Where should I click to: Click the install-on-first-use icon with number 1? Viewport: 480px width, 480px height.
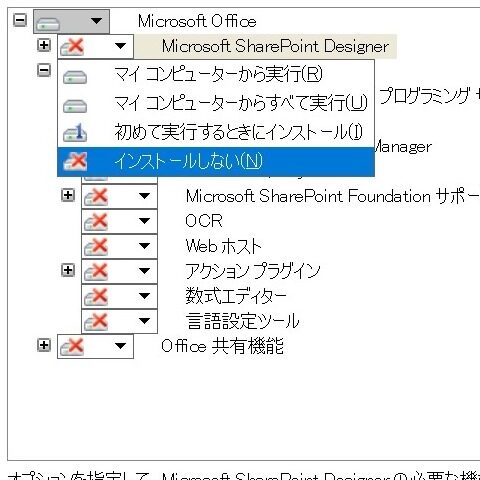75,132
